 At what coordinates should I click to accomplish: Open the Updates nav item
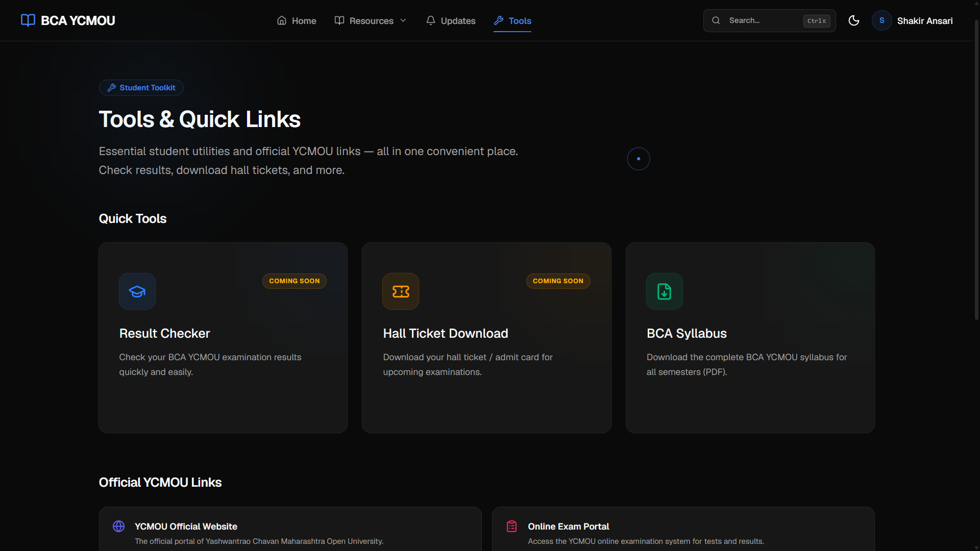coord(451,21)
